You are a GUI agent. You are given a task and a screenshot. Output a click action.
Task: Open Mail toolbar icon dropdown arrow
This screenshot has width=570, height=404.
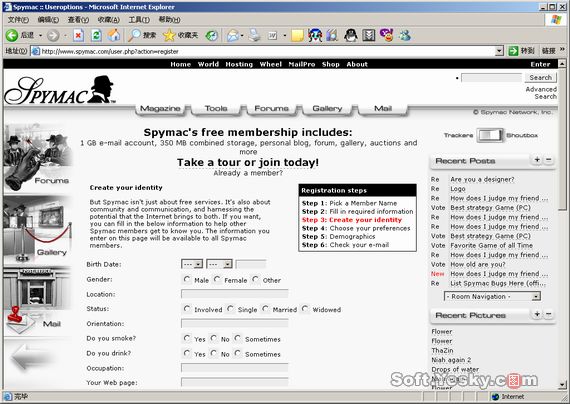242,36
